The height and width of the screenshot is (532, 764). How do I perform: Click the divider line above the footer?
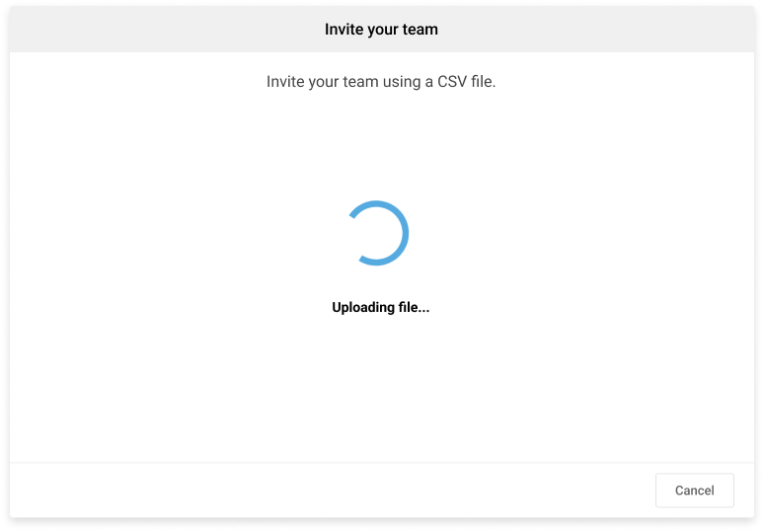coord(382,462)
